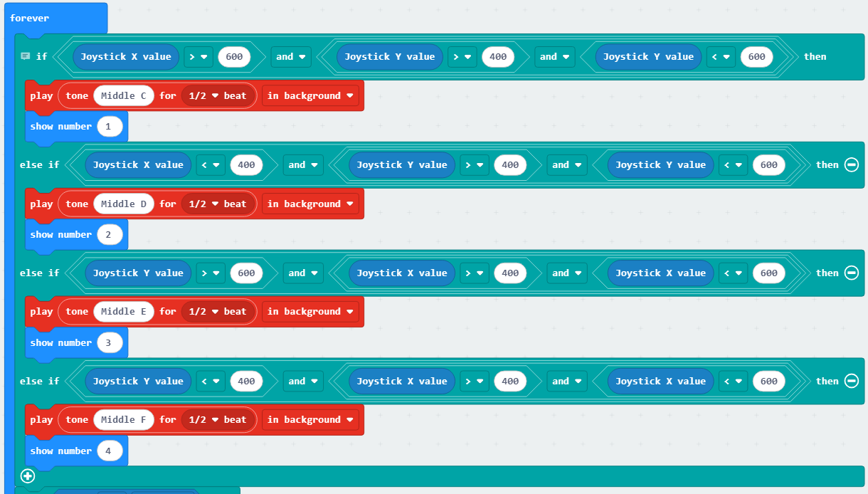This screenshot has width=868, height=494.
Task: Select Joystick X value block in first if row
Action: pos(126,57)
